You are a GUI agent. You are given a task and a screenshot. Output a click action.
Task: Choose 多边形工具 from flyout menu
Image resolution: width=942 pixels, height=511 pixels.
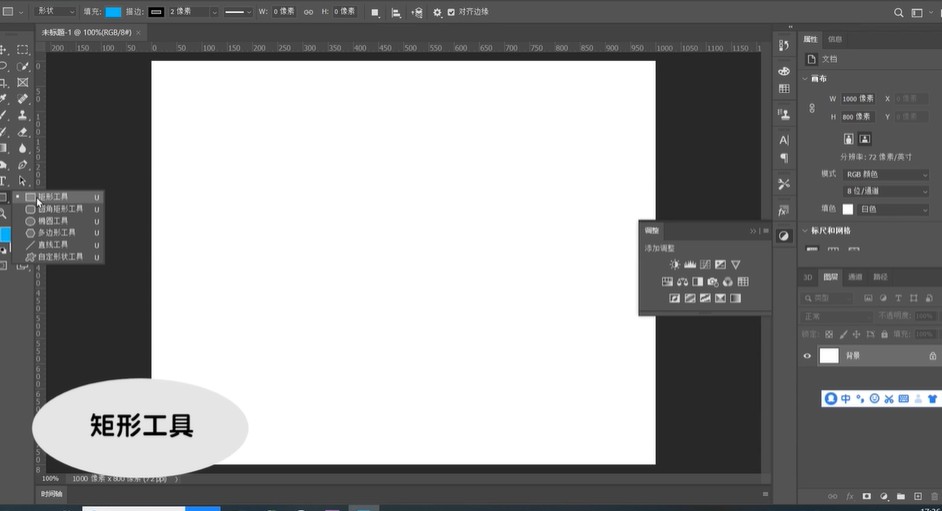[58, 233]
